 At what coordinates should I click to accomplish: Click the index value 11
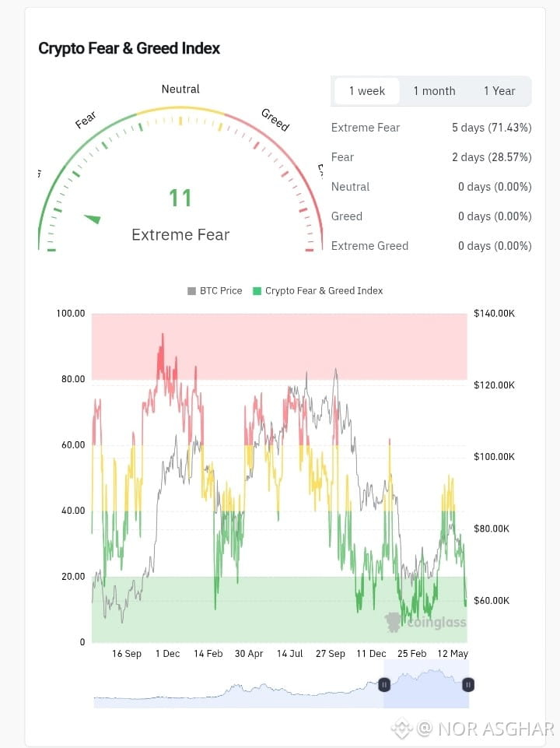tap(180, 198)
